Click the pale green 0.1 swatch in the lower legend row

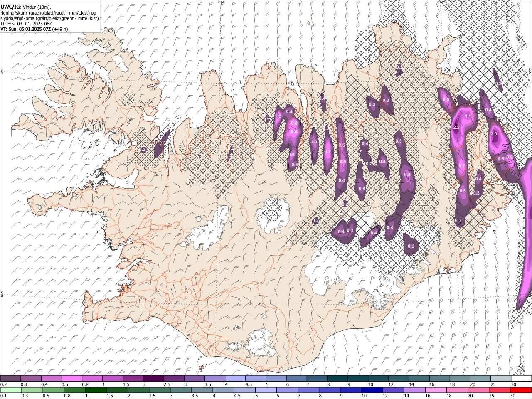coord(11,390)
